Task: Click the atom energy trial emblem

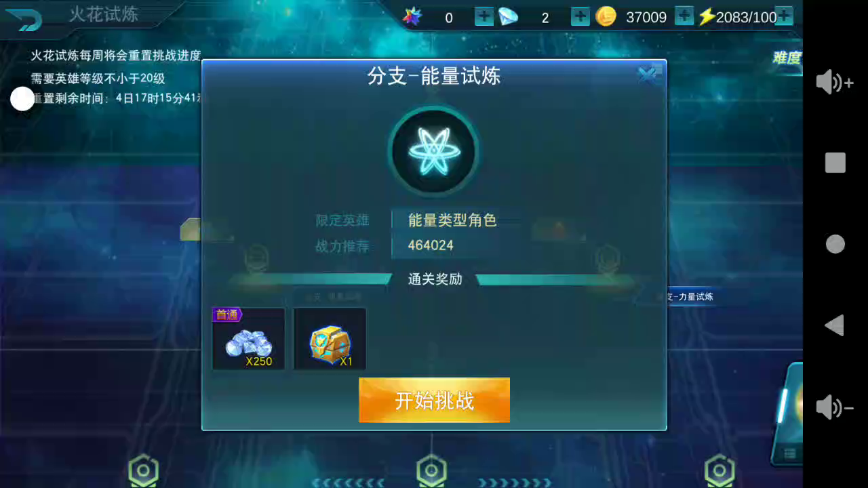Action: click(x=434, y=151)
